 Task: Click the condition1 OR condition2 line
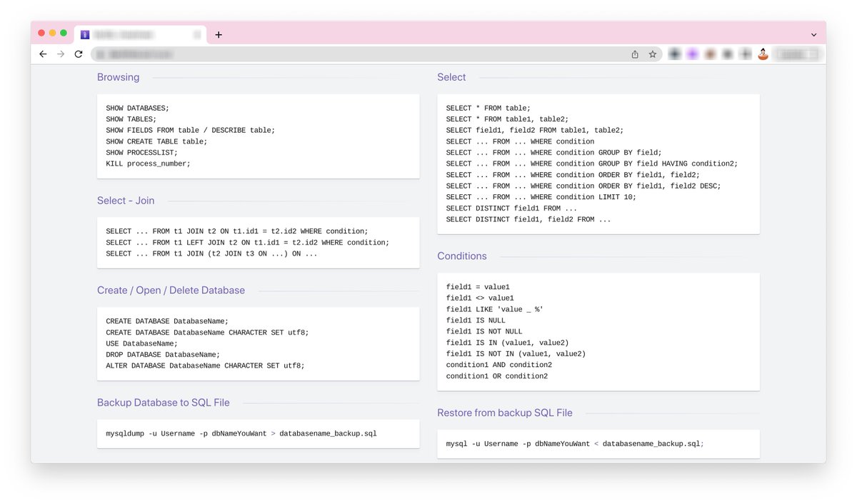point(497,376)
